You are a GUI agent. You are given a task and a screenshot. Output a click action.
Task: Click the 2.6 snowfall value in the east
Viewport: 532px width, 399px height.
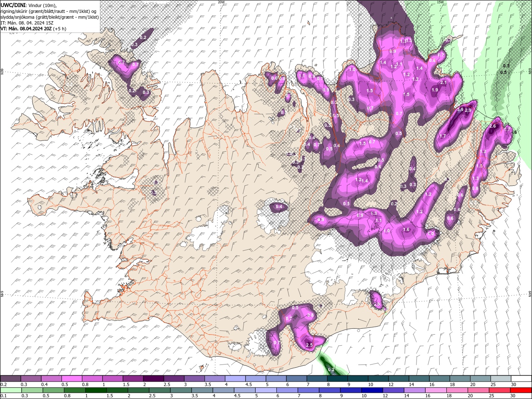[493, 126]
